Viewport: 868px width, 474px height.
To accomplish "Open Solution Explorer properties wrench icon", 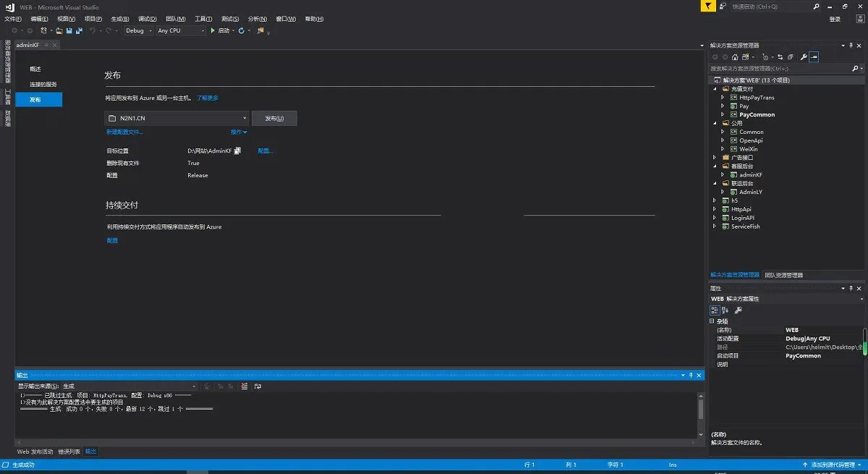I will click(803, 56).
